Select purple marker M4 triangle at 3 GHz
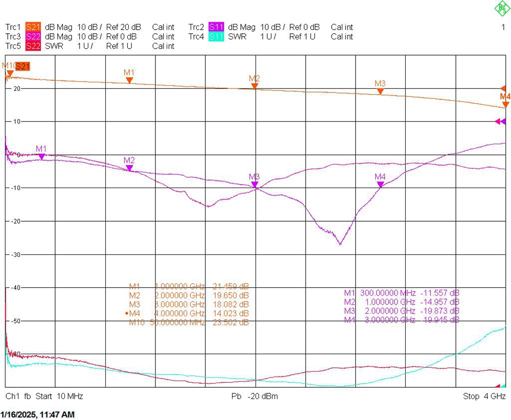 pos(380,184)
